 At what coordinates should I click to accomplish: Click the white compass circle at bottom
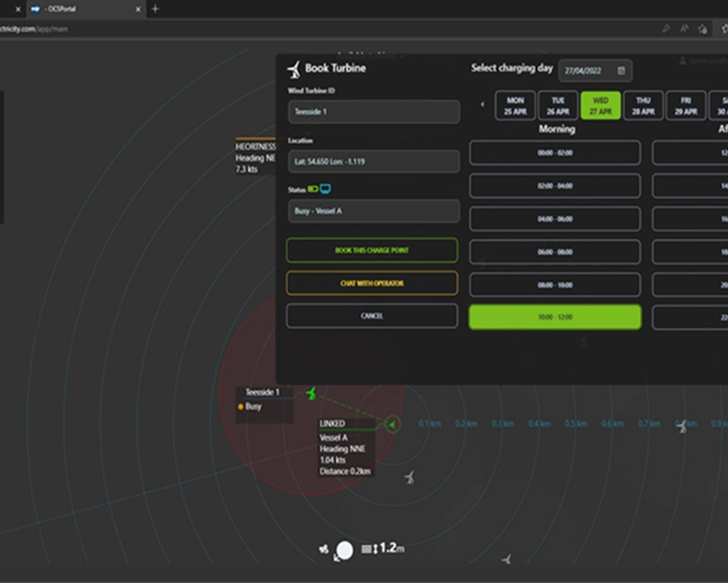pos(345,550)
